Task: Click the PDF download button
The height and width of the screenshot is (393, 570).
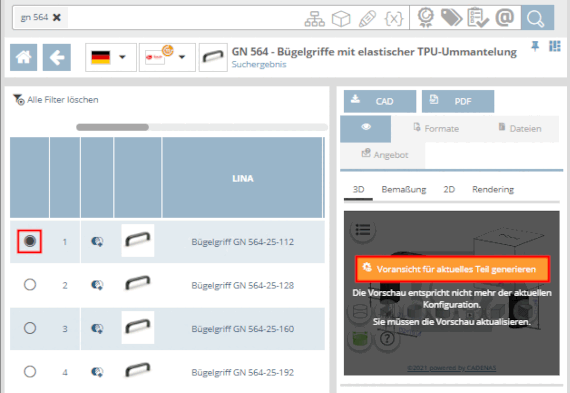Action: tap(458, 101)
